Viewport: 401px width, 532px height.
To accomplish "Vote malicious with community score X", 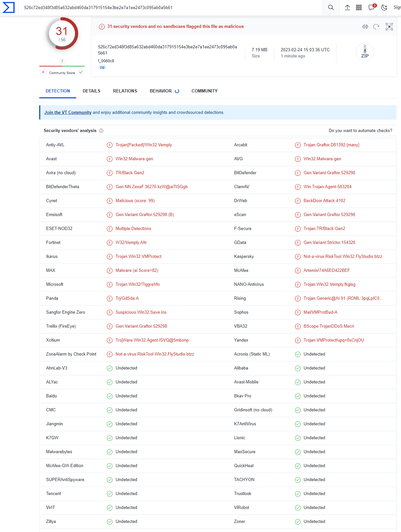I will pos(43,72).
